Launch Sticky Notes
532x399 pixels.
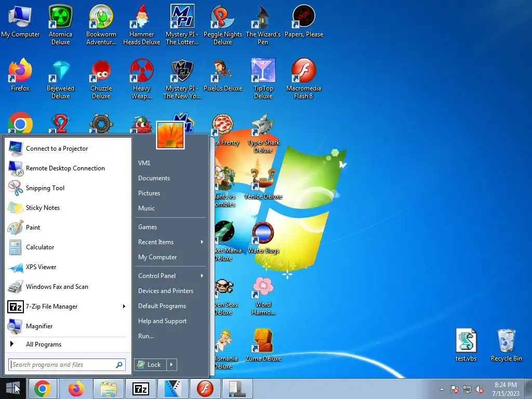67,208
